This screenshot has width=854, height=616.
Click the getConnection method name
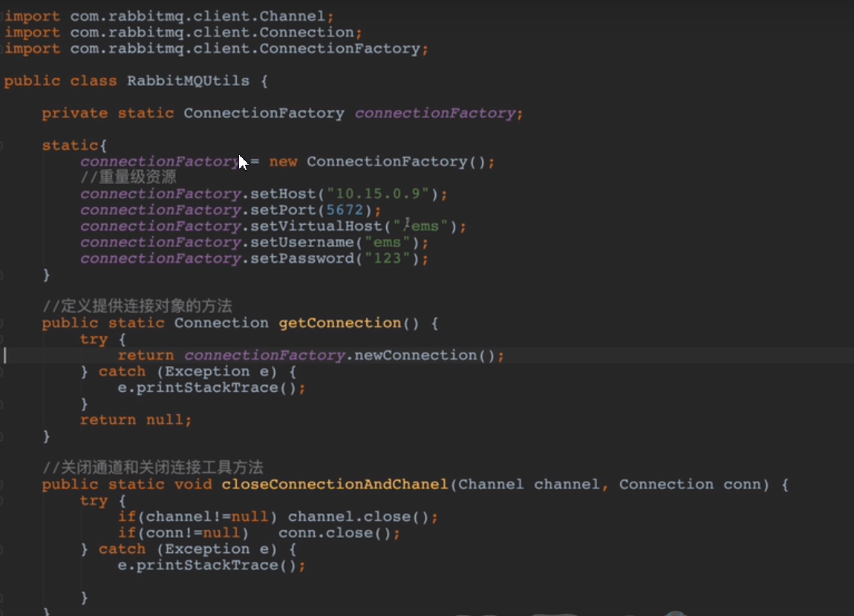(340, 324)
